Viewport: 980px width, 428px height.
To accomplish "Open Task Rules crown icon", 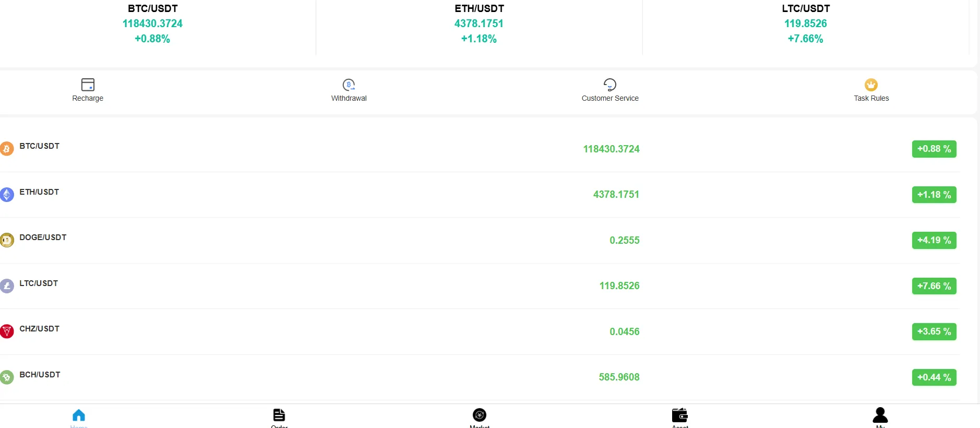I will (871, 85).
